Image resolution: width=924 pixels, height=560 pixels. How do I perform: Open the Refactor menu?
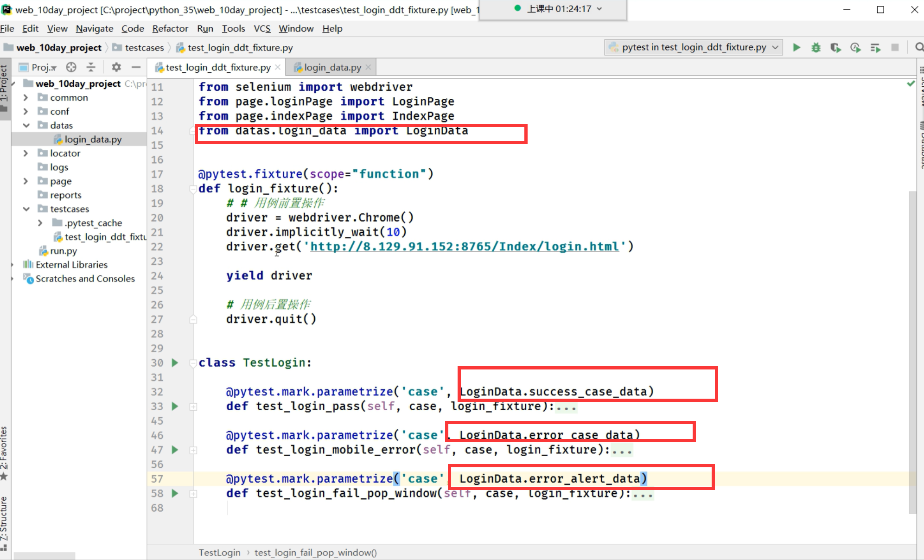click(x=170, y=29)
